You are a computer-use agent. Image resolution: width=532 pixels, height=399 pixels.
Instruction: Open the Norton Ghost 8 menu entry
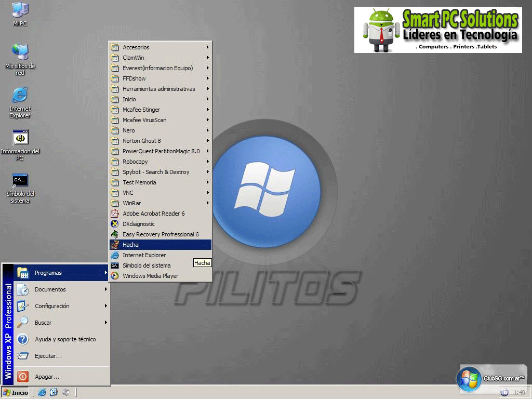[x=160, y=141]
